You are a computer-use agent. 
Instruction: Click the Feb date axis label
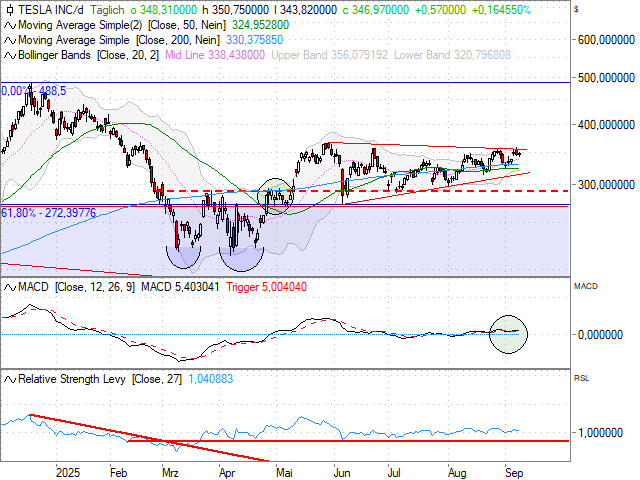[118, 473]
